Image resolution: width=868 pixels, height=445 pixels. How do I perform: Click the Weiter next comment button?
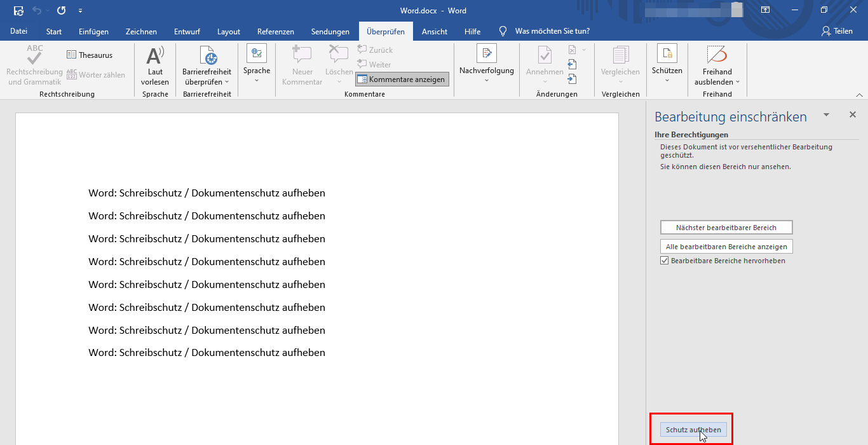click(374, 64)
